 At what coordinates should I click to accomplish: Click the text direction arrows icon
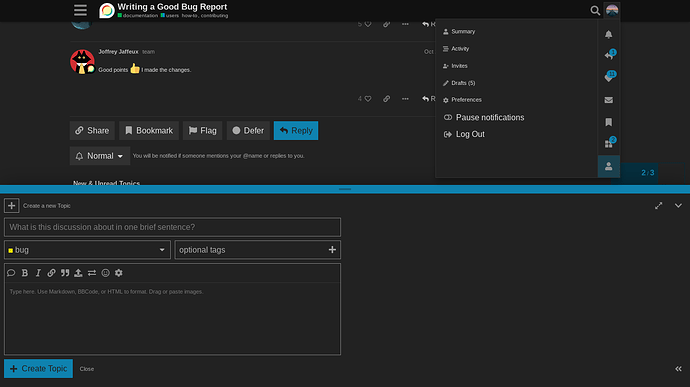click(x=92, y=273)
